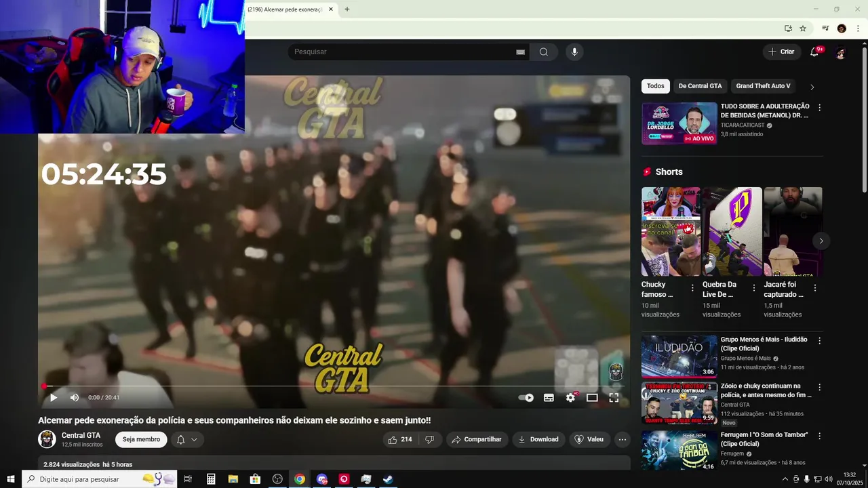Open YouTube notifications bell
Screen dimensions: 868x488
click(814, 52)
